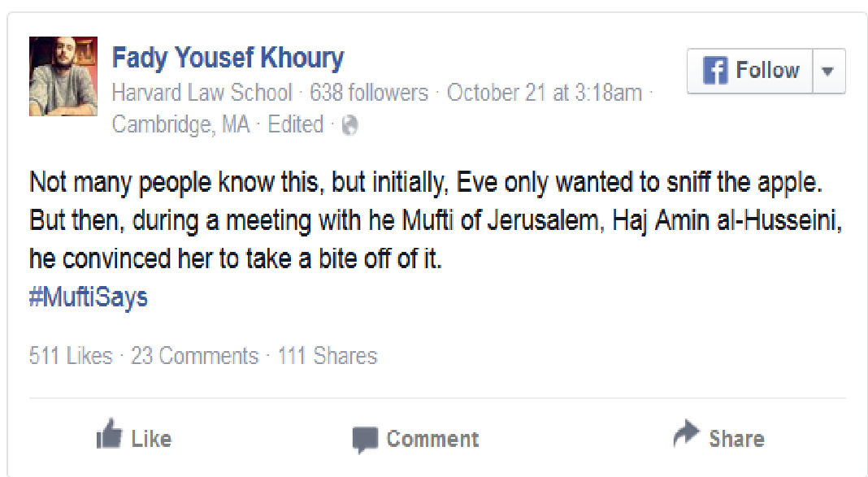Screen dimensions: 868x477
Task: Click the Share label at post bottom
Action: pyautogui.click(x=736, y=439)
